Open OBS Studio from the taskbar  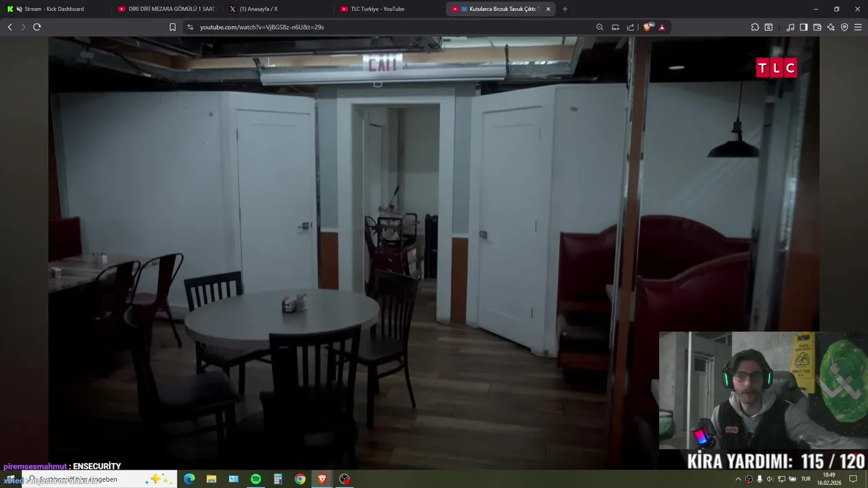coord(344,479)
